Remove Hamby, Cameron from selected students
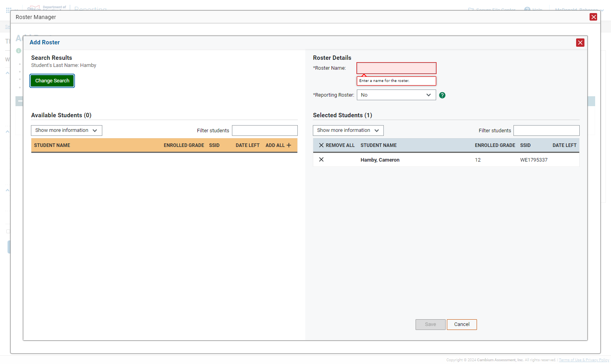The width and height of the screenshot is (611, 364). coord(321,160)
